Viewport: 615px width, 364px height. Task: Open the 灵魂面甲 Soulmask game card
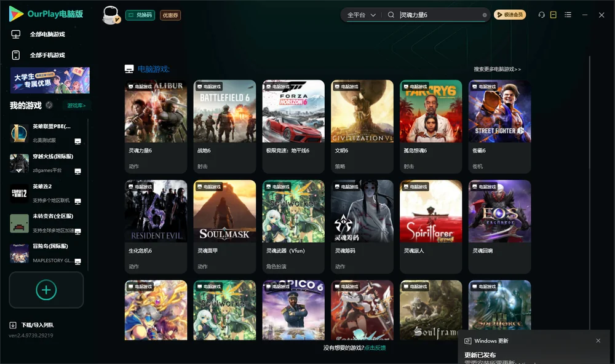(224, 226)
